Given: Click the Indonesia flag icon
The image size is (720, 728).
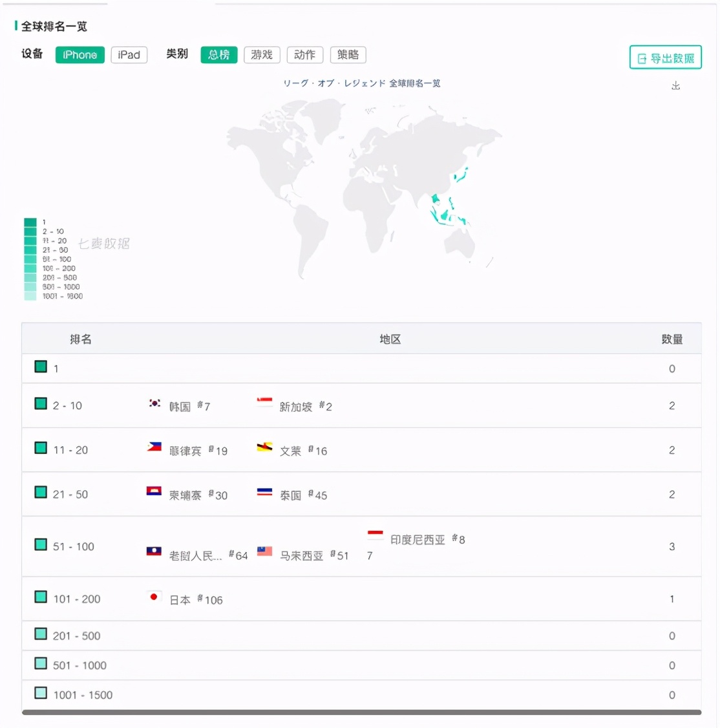Looking at the screenshot, I should click(375, 535).
